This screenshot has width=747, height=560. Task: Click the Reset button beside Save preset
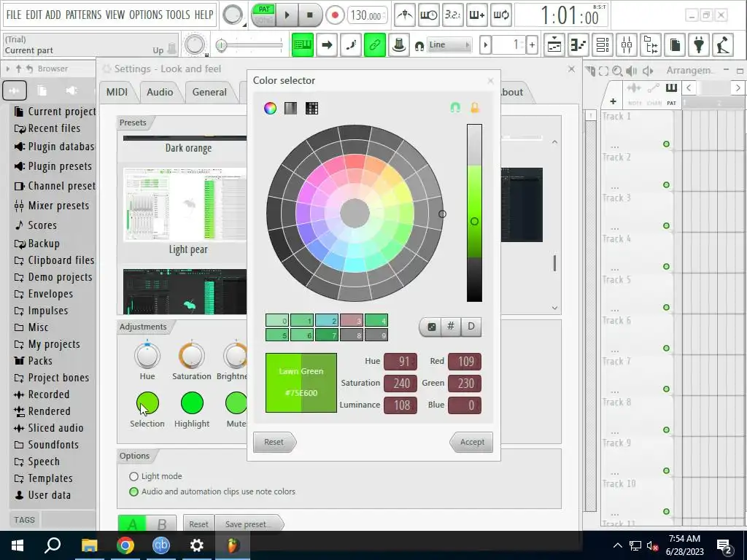pos(198,524)
